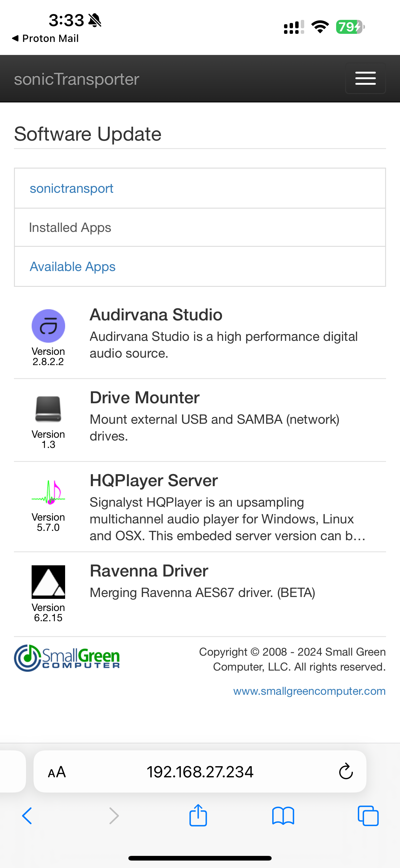Open the HQPlayer Server heading
This screenshot has width=400, height=868.
[153, 481]
